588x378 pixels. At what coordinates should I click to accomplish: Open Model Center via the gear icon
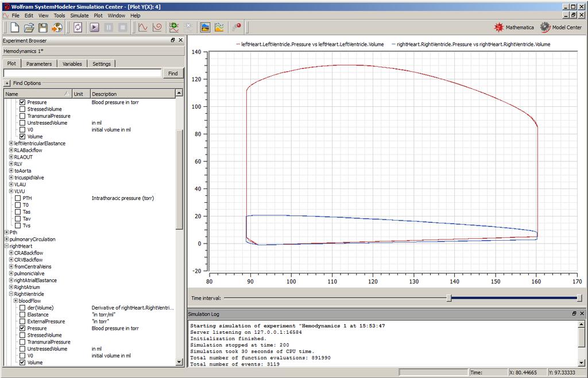coord(560,28)
